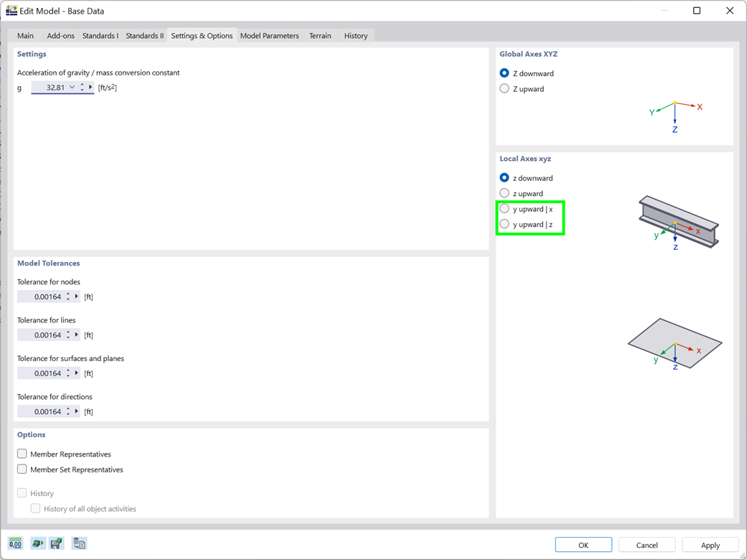
Task: Click the 'Tolerance for directions' label
Action: coord(55,396)
